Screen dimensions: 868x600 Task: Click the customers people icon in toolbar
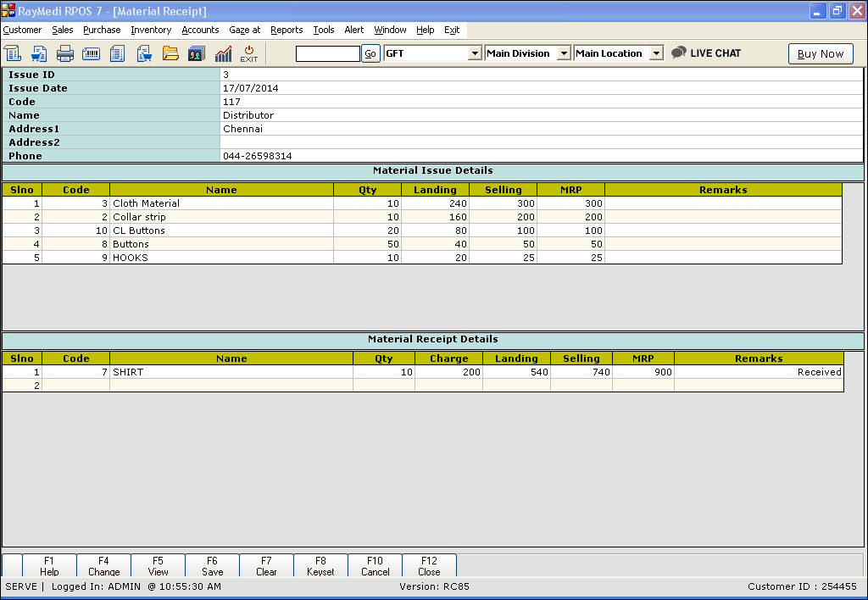197,54
